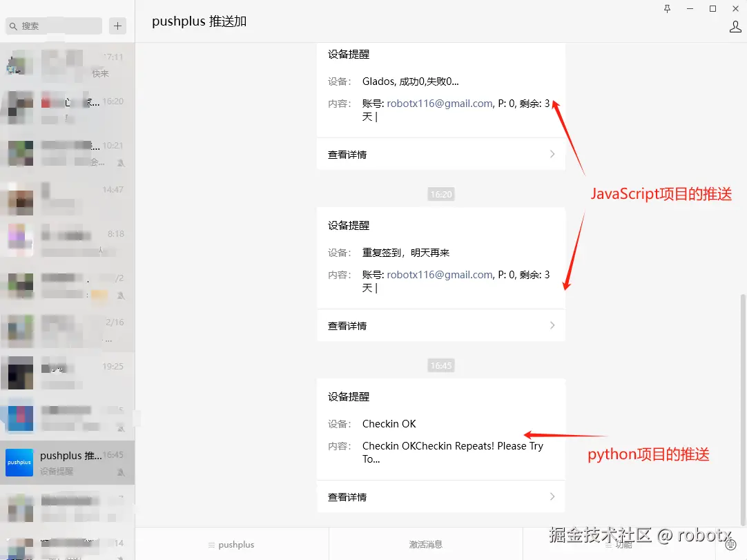Select the pushplus chat showing 16:45
This screenshot has height=560, width=747.
click(67, 463)
